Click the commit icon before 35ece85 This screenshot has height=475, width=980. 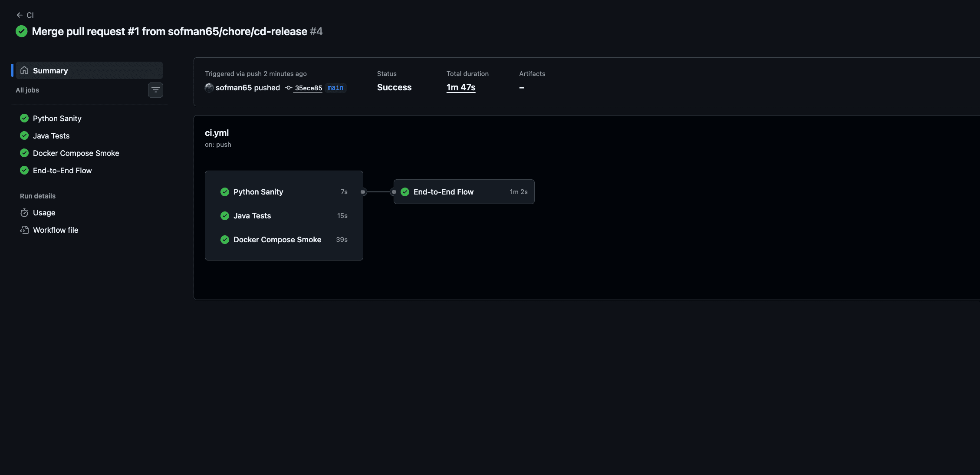[x=289, y=88]
